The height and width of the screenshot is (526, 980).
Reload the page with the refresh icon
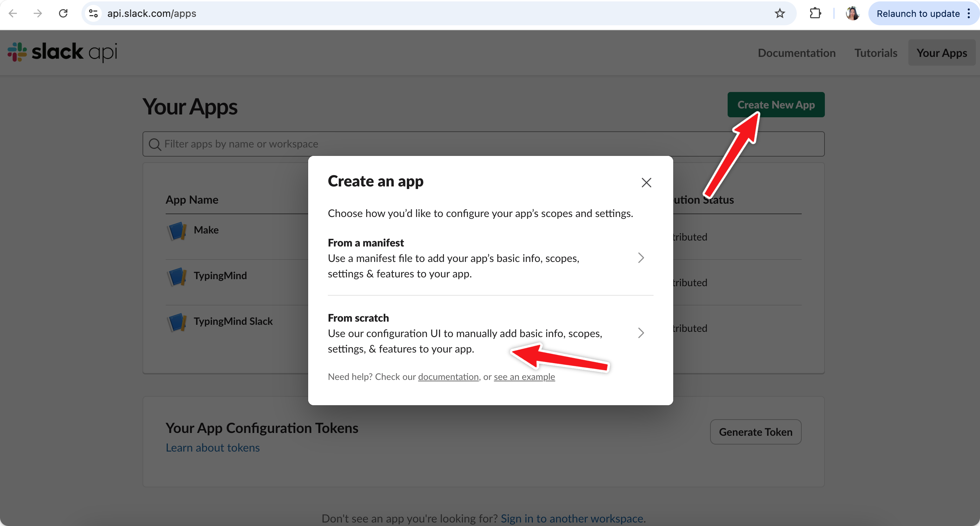click(x=63, y=14)
